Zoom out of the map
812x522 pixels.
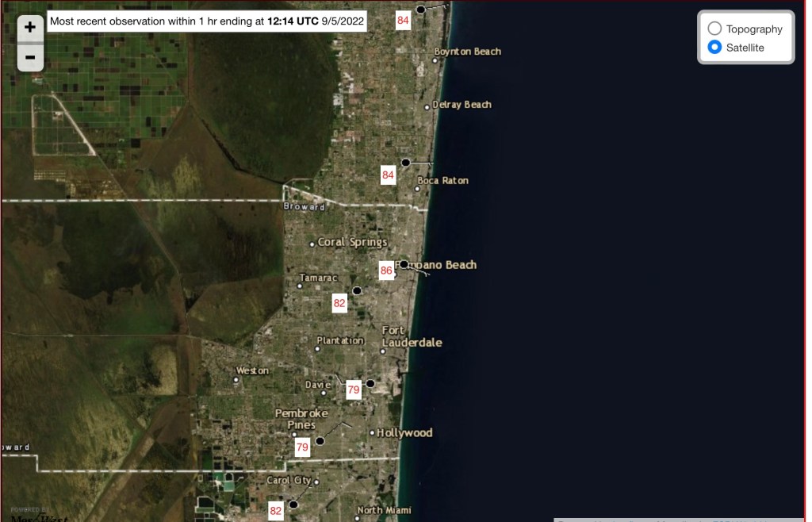point(30,57)
